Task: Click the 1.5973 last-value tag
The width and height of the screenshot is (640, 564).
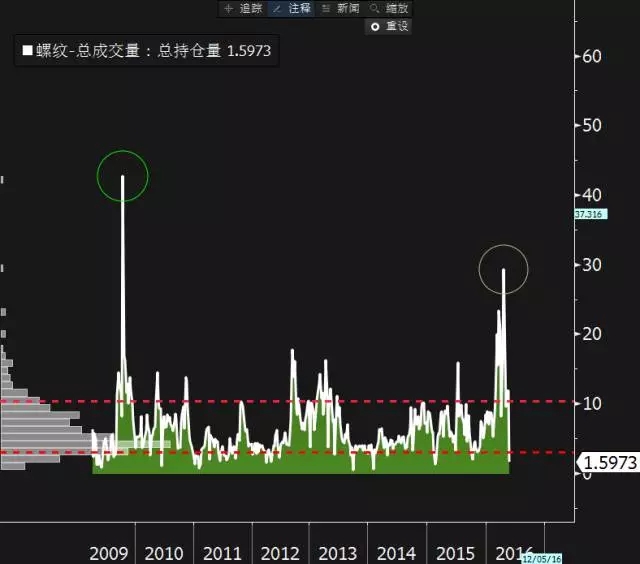Action: (x=608, y=463)
